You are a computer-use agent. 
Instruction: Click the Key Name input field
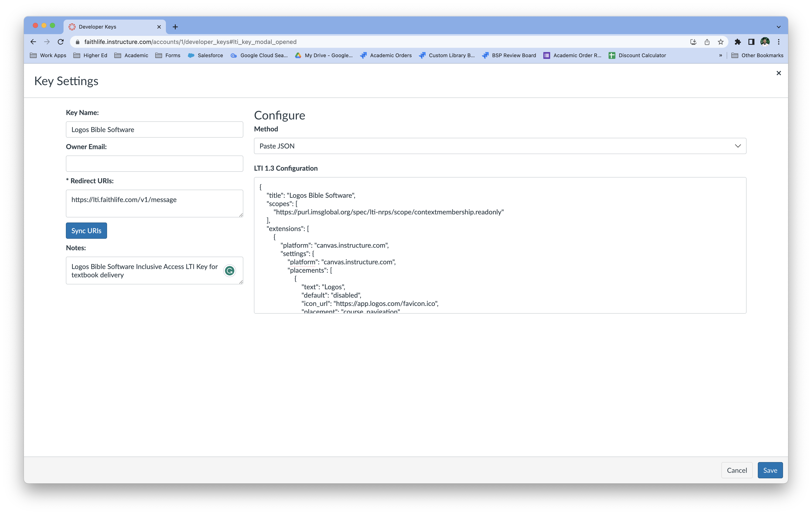[154, 129]
